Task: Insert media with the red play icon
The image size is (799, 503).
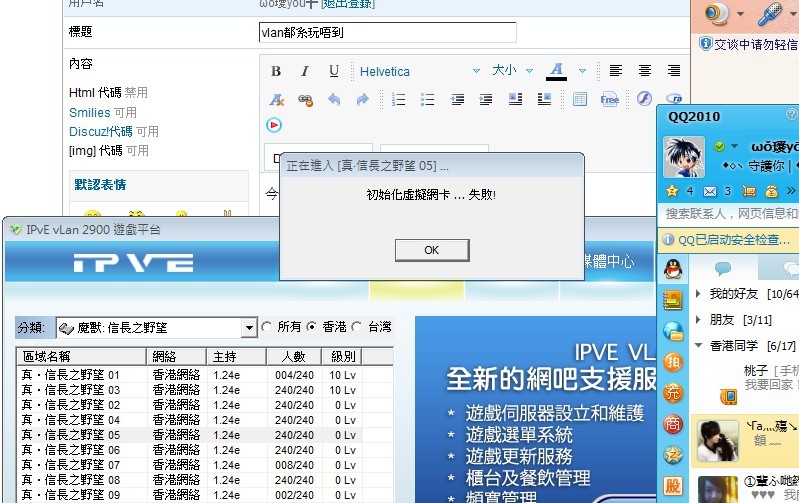Action: [x=274, y=125]
